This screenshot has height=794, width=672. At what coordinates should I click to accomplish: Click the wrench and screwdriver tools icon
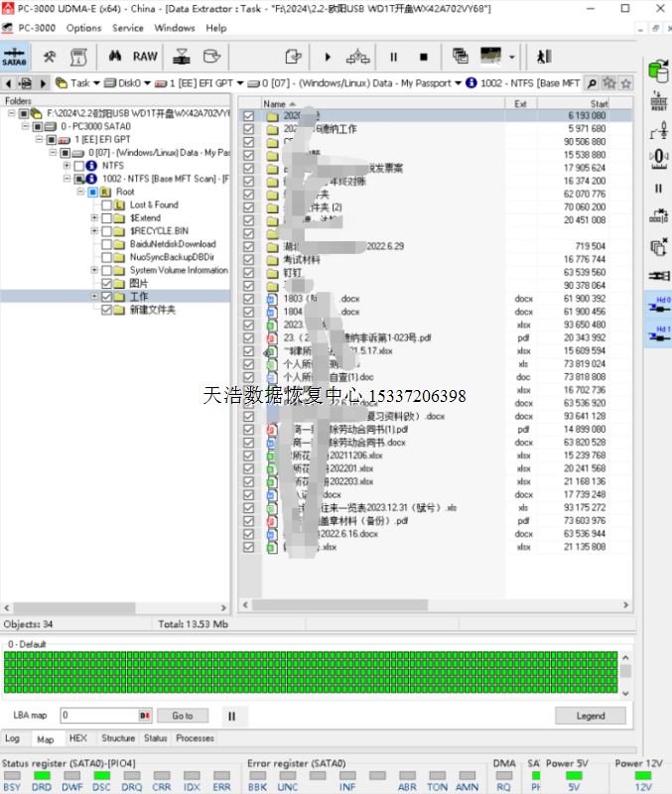point(49,57)
